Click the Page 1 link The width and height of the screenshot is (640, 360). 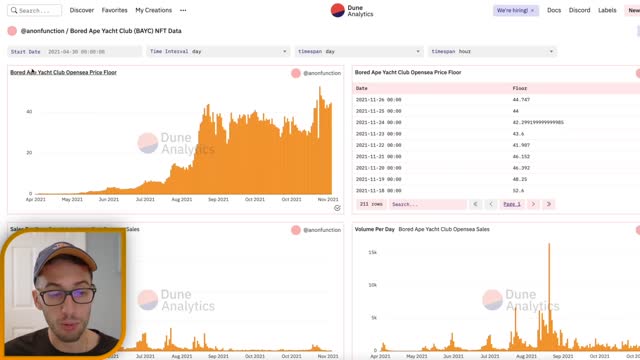pyautogui.click(x=512, y=204)
